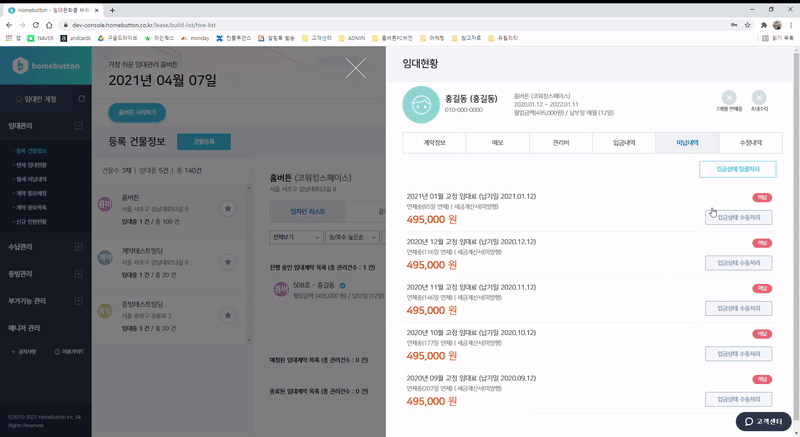Click 입금상태 수동처리 for 2020년 09월 임대료
Screen dimensions: 800x437
[x=738, y=399]
